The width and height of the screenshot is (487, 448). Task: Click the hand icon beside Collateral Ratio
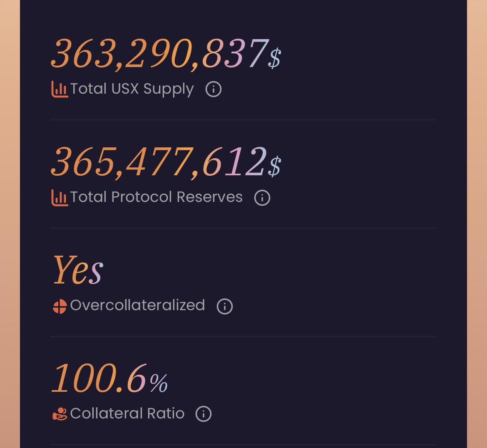pyautogui.click(x=60, y=414)
